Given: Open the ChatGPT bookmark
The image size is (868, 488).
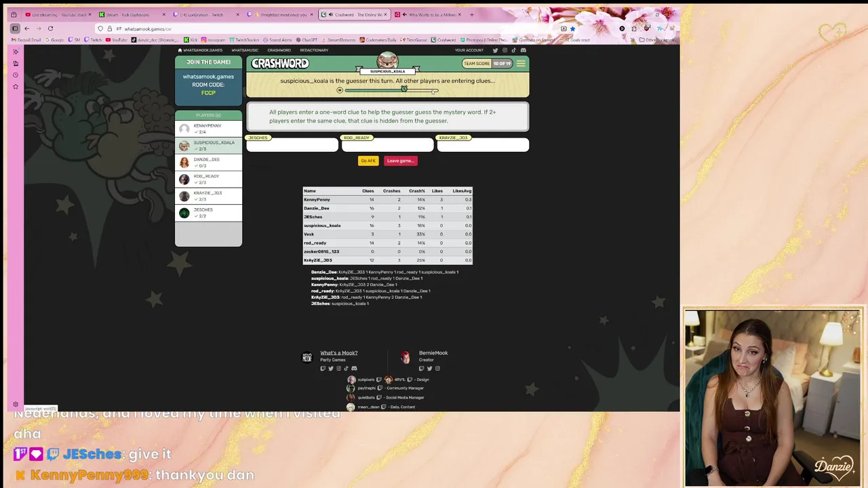Looking at the screenshot, I should coord(307,40).
